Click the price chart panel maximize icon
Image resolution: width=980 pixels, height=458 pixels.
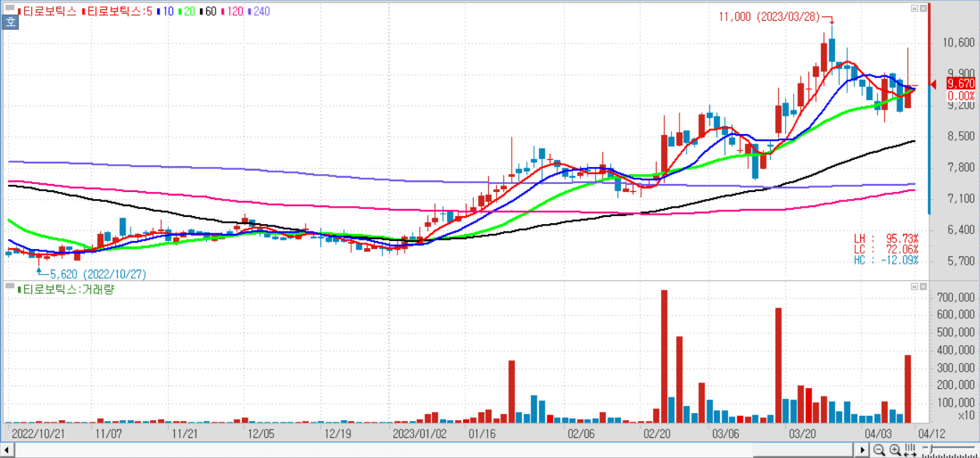pos(914,8)
